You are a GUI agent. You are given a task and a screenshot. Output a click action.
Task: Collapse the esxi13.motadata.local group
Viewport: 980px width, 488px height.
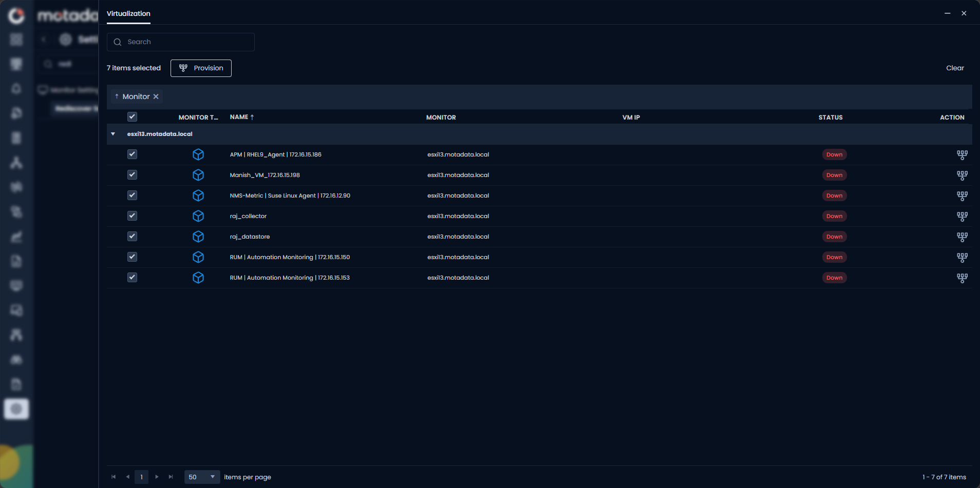click(x=113, y=134)
